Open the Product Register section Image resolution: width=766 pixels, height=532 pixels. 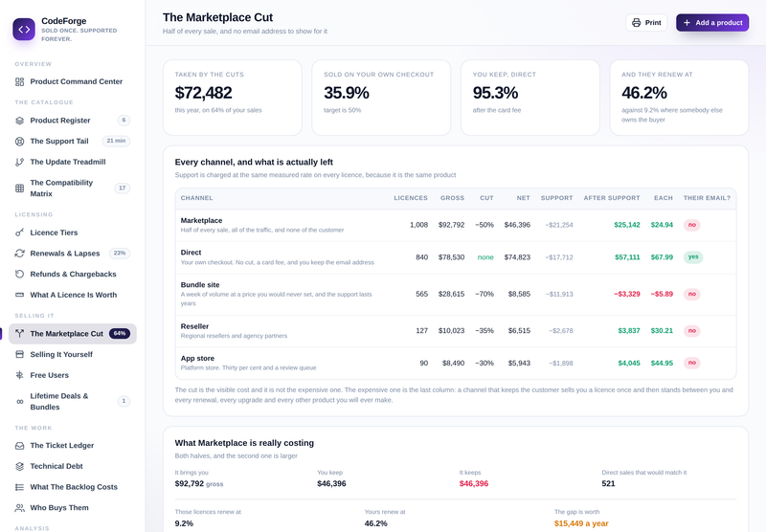pyautogui.click(x=73, y=121)
